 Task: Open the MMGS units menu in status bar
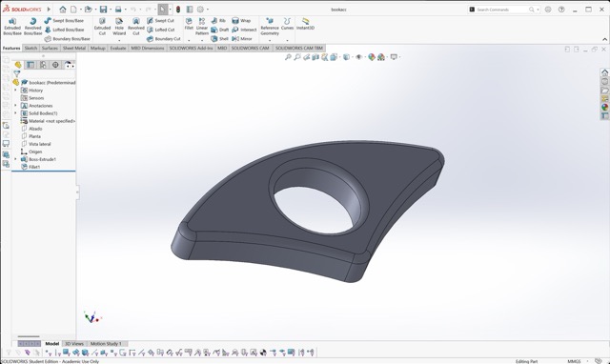tap(574, 361)
